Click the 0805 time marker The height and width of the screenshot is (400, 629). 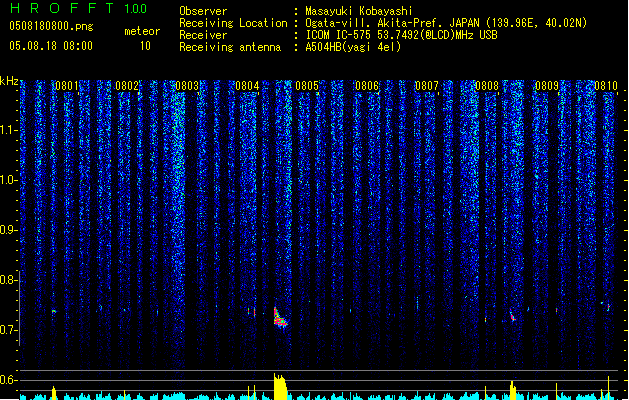pyautogui.click(x=307, y=86)
